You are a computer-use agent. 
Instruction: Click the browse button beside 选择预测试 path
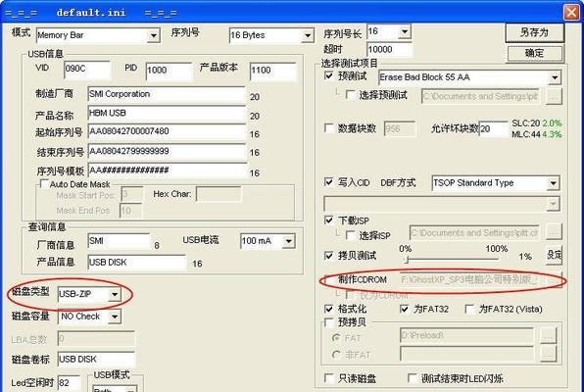[x=554, y=96]
